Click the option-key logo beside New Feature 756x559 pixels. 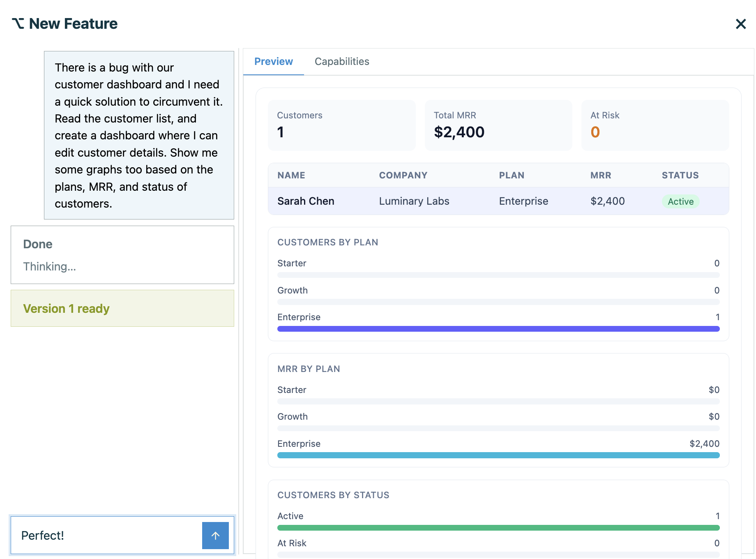click(x=18, y=23)
